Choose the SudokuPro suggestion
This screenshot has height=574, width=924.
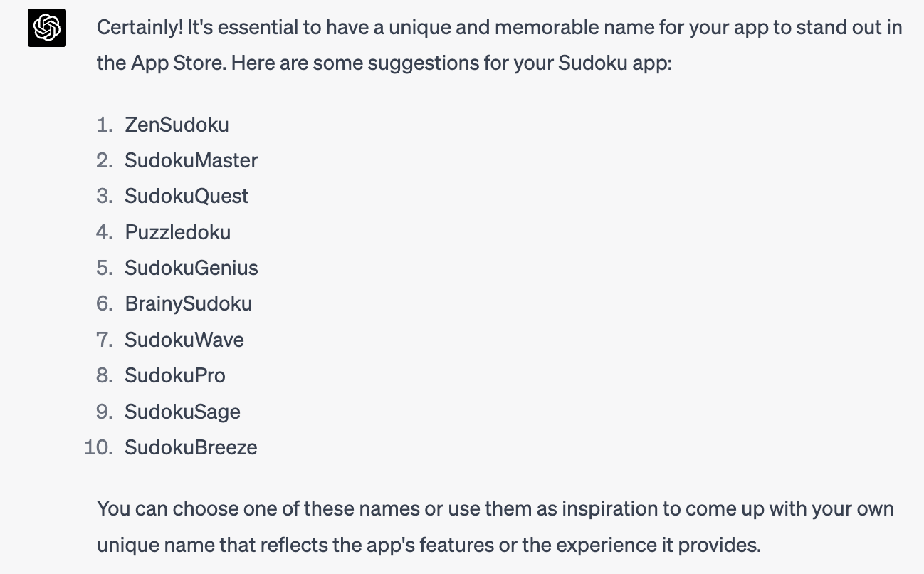[x=174, y=375]
